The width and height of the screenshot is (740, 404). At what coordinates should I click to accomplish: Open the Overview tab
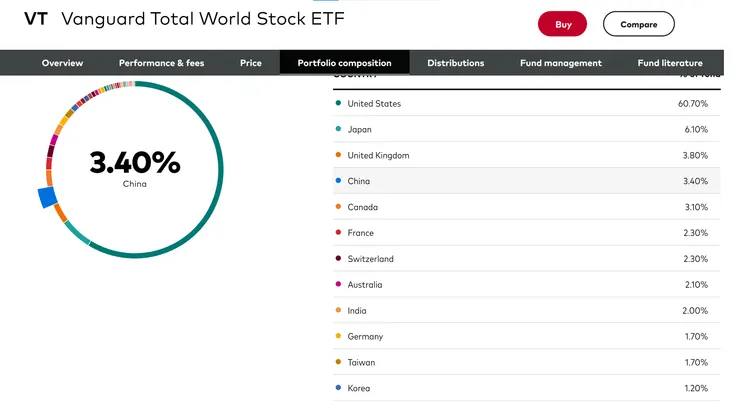click(62, 63)
